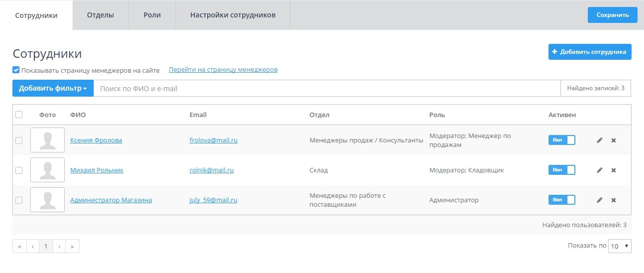
Task: Edit Михаил Рольник with pencil icon
Action: tap(599, 170)
